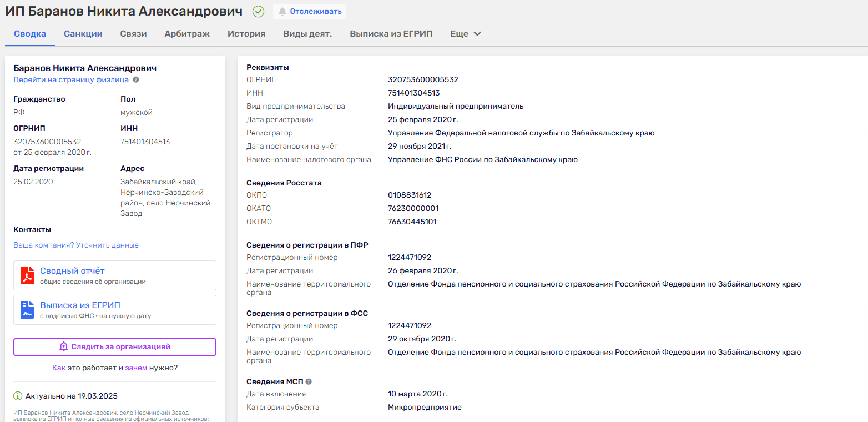Click the green verified checkmark icon
Viewport: 868px width, 422px height.
[x=258, y=11]
